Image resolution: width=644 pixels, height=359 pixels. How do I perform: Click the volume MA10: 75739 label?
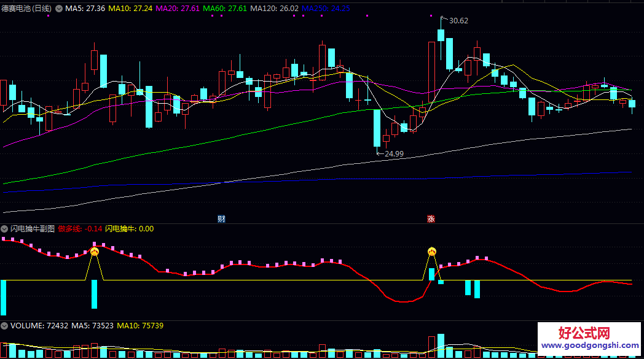[x=140, y=326]
